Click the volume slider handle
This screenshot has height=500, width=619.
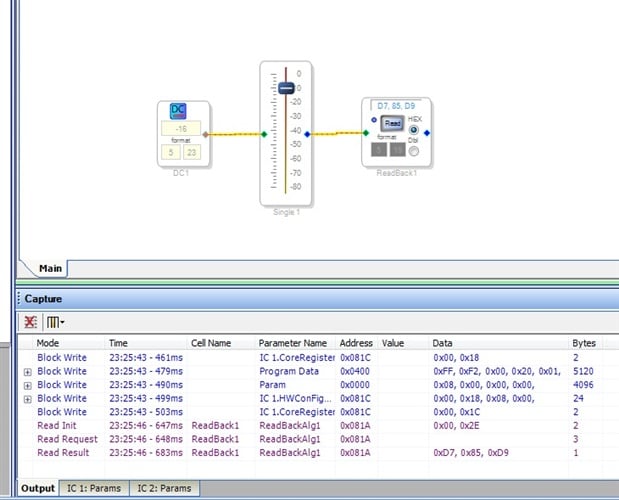click(x=286, y=88)
